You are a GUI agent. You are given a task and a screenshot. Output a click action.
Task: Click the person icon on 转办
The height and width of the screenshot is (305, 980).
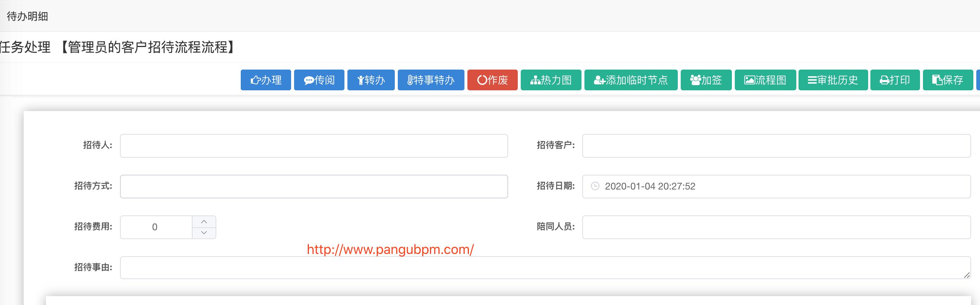(361, 80)
